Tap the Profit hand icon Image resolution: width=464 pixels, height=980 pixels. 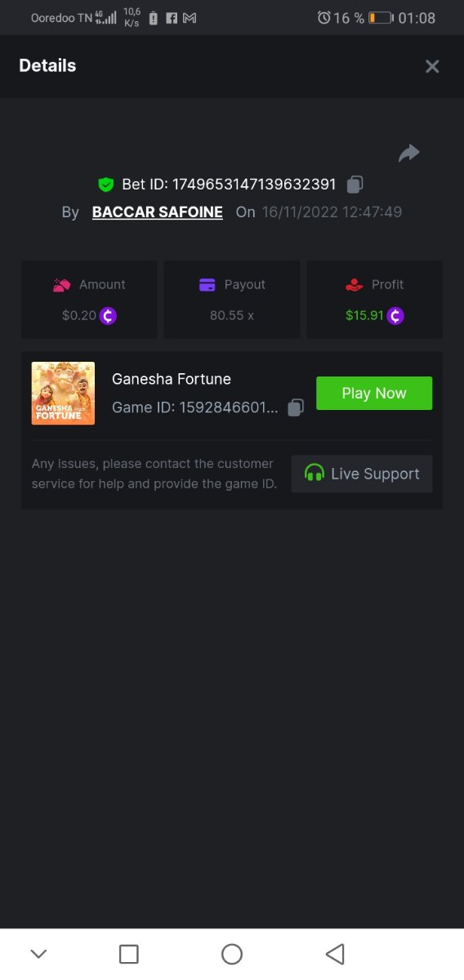coord(354,285)
